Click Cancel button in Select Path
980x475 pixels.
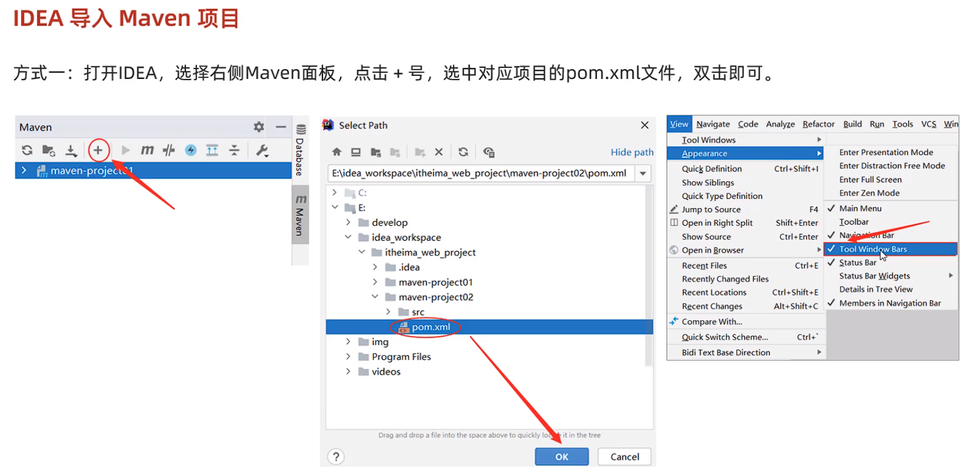click(624, 457)
